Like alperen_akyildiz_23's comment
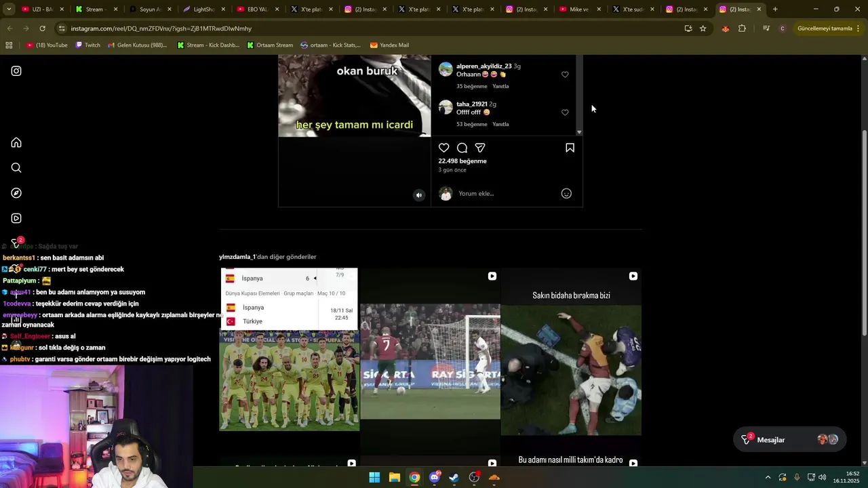 pos(565,75)
